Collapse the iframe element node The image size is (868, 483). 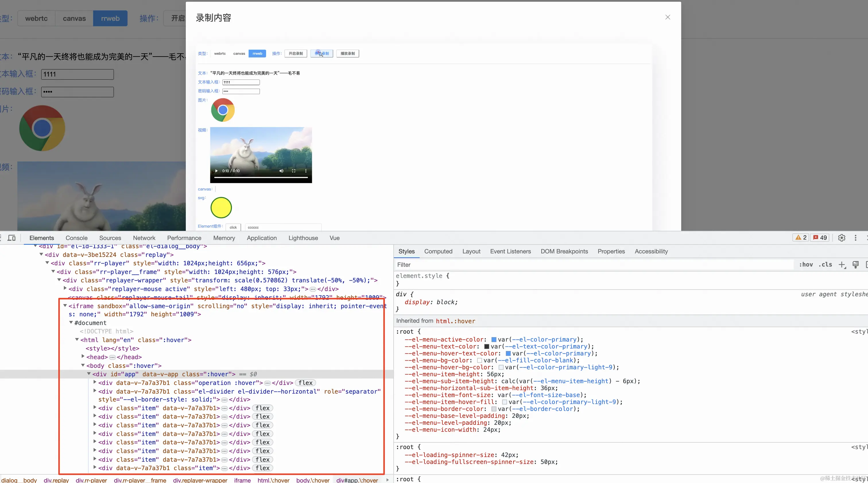pyautogui.click(x=65, y=306)
